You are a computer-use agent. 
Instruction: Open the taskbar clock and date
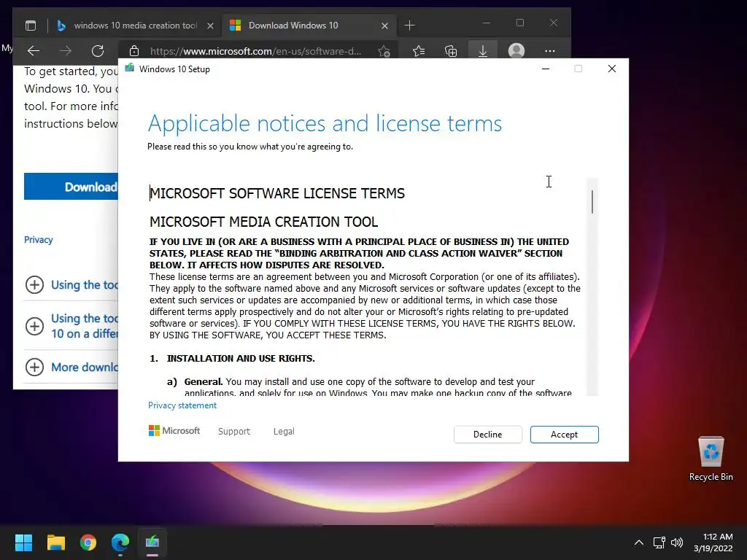point(713,542)
